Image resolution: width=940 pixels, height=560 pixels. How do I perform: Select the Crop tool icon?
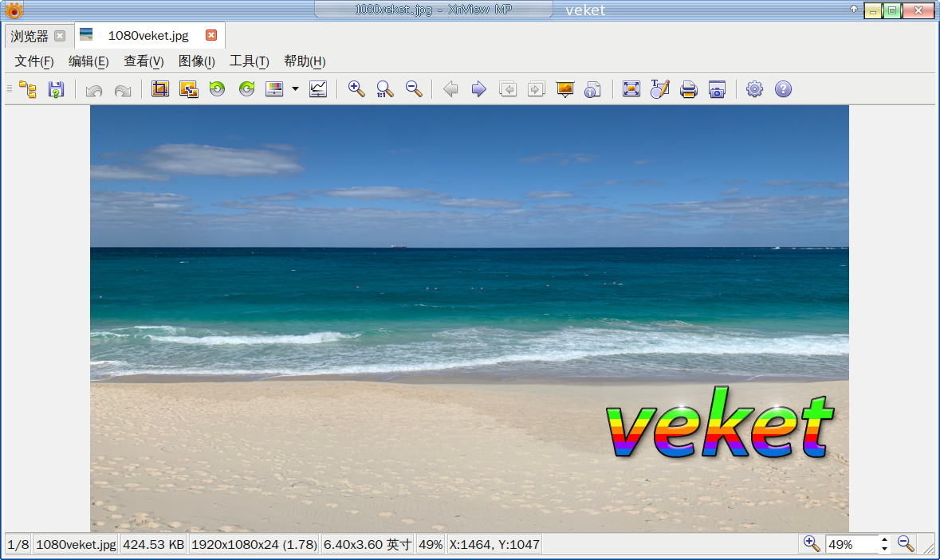pyautogui.click(x=160, y=89)
